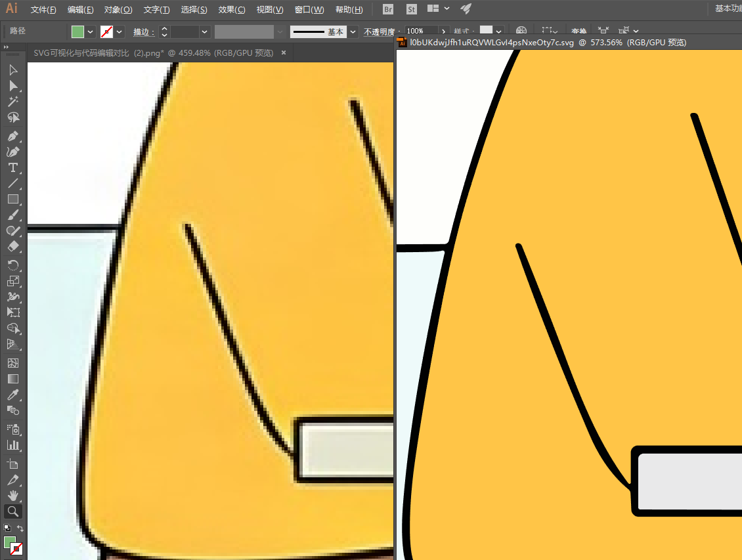Image resolution: width=742 pixels, height=560 pixels.
Task: Open the stroke weight dropdown
Action: [x=204, y=32]
